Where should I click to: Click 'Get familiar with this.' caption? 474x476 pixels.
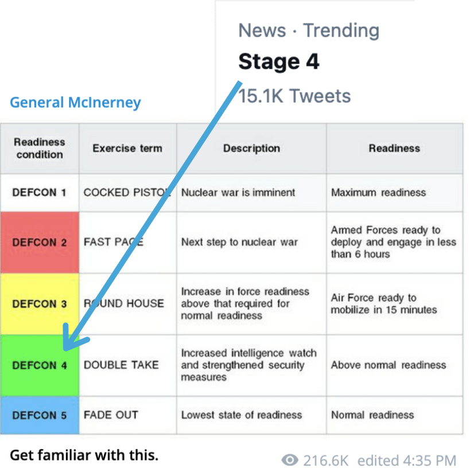84,456
